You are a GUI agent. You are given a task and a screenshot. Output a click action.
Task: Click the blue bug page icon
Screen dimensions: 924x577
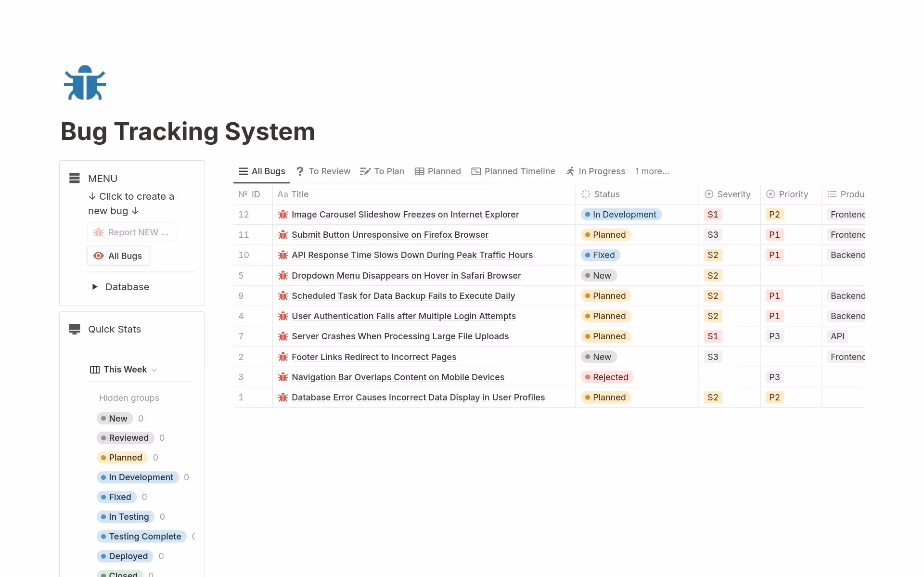coord(85,83)
